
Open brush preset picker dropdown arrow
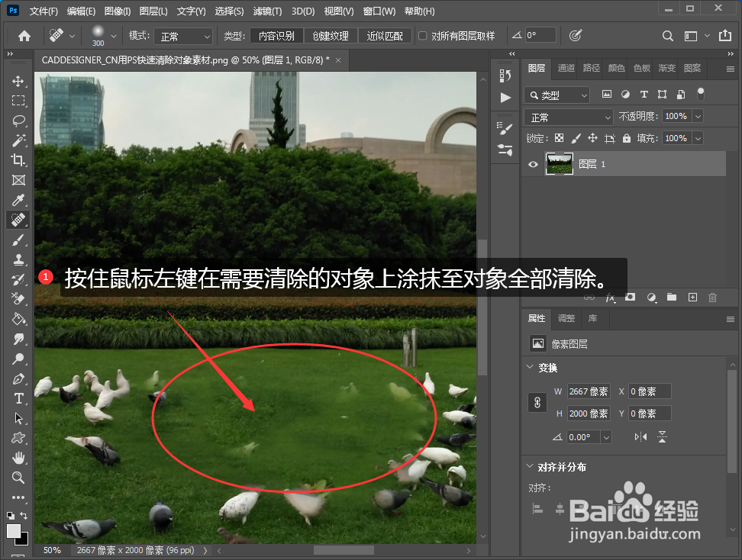click(x=114, y=36)
